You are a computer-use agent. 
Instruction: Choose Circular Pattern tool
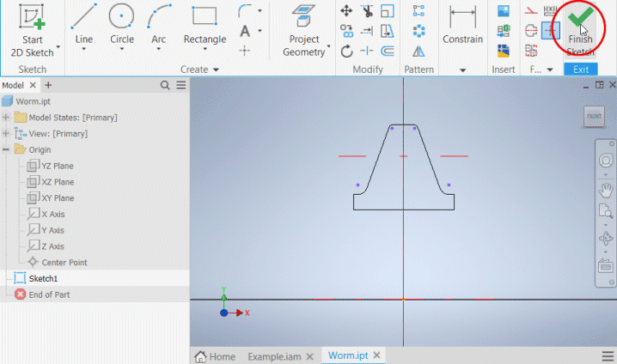419,31
